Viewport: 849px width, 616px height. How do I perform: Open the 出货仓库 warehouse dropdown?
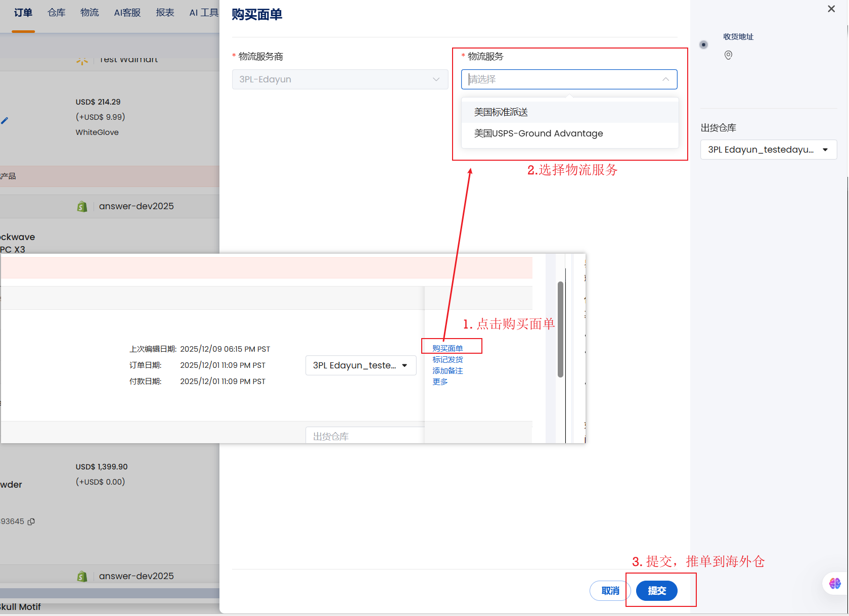coord(768,150)
